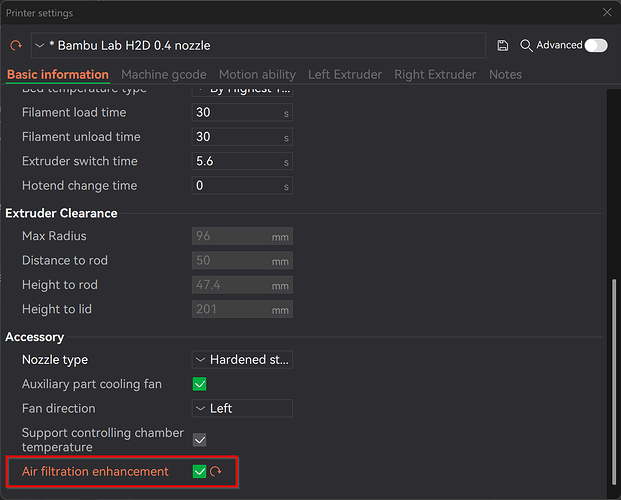Save the preset with the floppy disk icon
621x500 pixels.
(x=502, y=46)
